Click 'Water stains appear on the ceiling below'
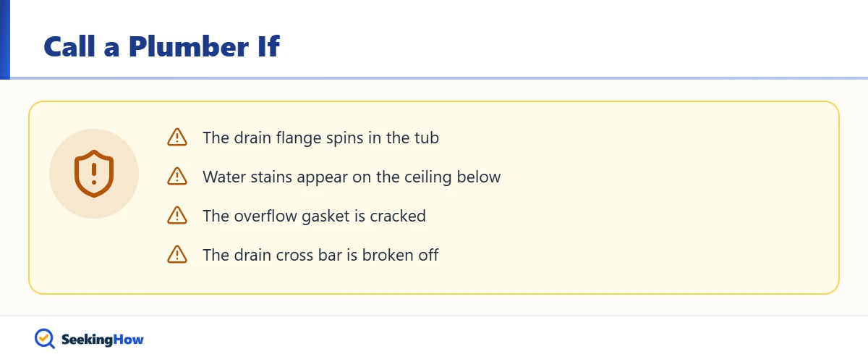 352,177
